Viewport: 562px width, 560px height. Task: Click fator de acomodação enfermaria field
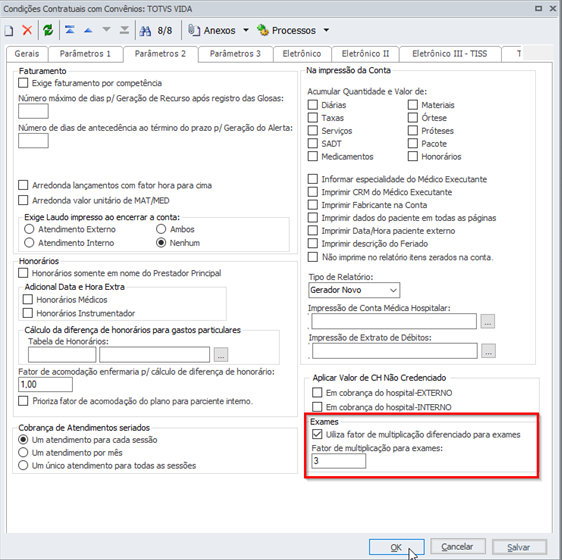pos(46,384)
